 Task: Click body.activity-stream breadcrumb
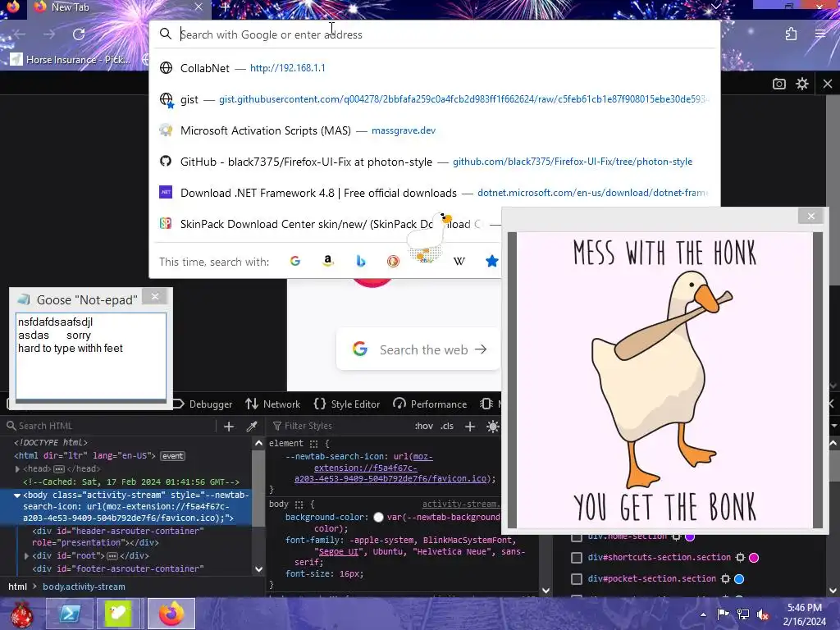[x=84, y=587]
